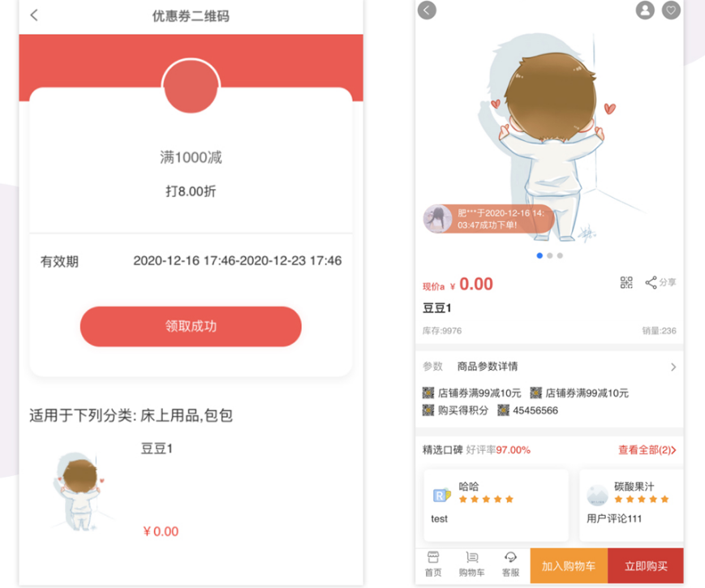Go back from the coupon QR code page
Screen dimensions: 705x588
point(34,15)
